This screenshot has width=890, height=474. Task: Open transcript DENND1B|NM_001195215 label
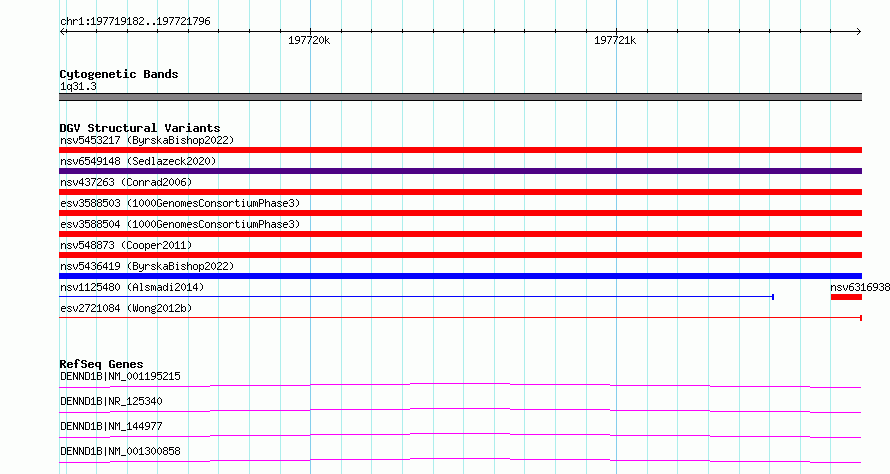pos(120,376)
